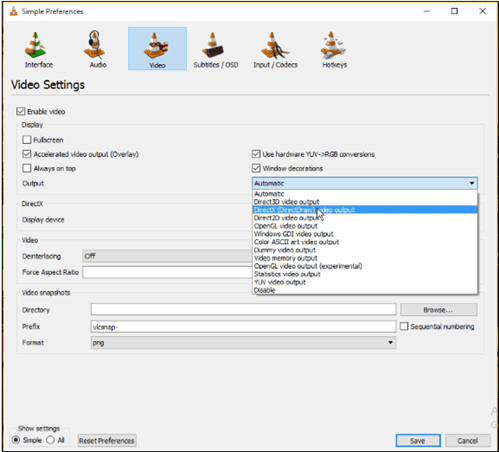Collapse the Output dropdown arrow
This screenshot has height=452, width=499.
pyautogui.click(x=472, y=183)
